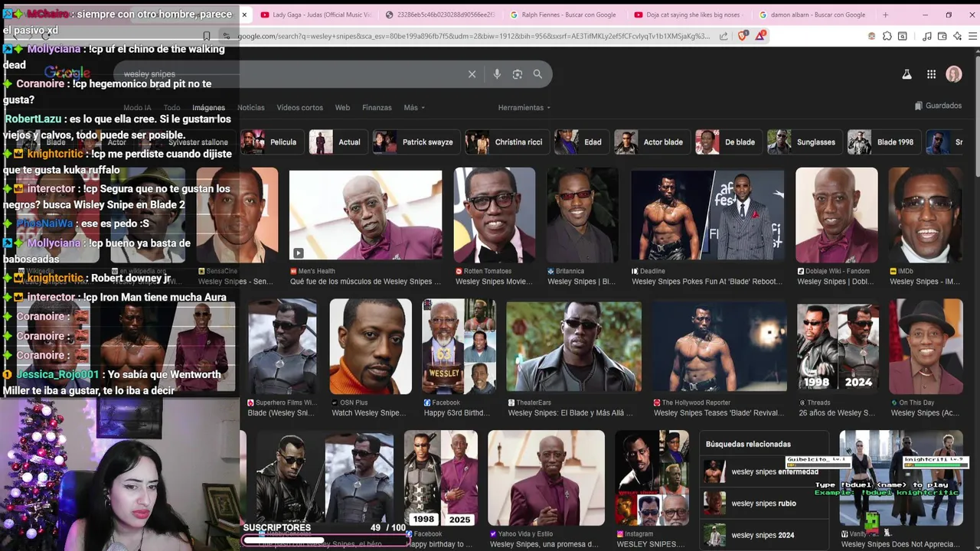
Task: Open Leo AI sparkle icon
Action: (x=957, y=36)
